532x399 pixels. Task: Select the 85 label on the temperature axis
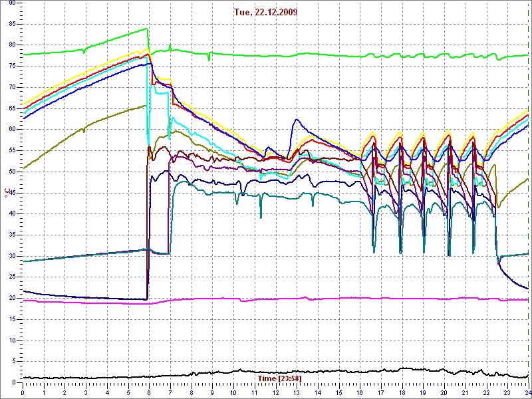point(12,24)
